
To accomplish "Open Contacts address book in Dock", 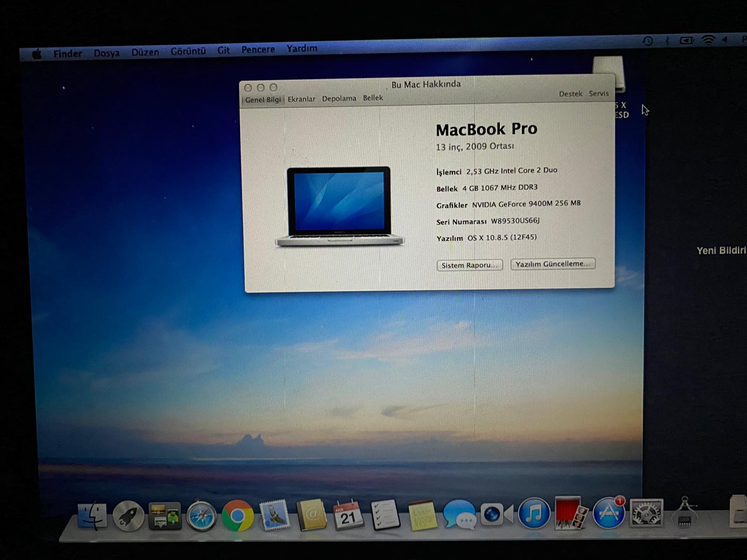I will pyautogui.click(x=311, y=515).
